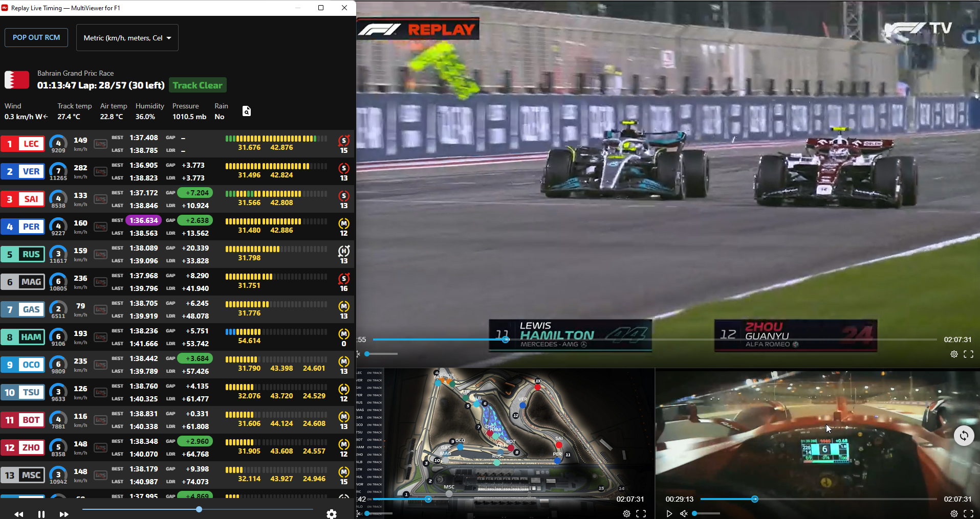This screenshot has width=980, height=519.
Task: Click VER DRS indicator icon
Action: (x=101, y=171)
